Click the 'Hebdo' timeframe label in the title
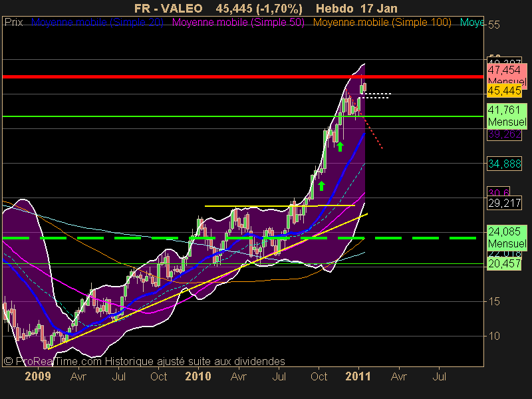532x399 pixels. pos(334,8)
